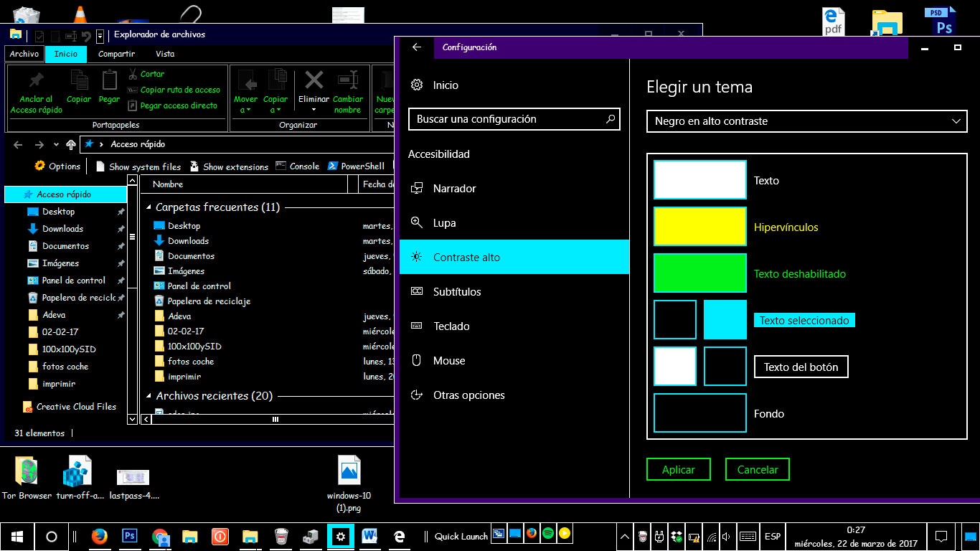The height and width of the screenshot is (551, 980).
Task: Open Narrador accessibility settings
Action: (x=454, y=189)
